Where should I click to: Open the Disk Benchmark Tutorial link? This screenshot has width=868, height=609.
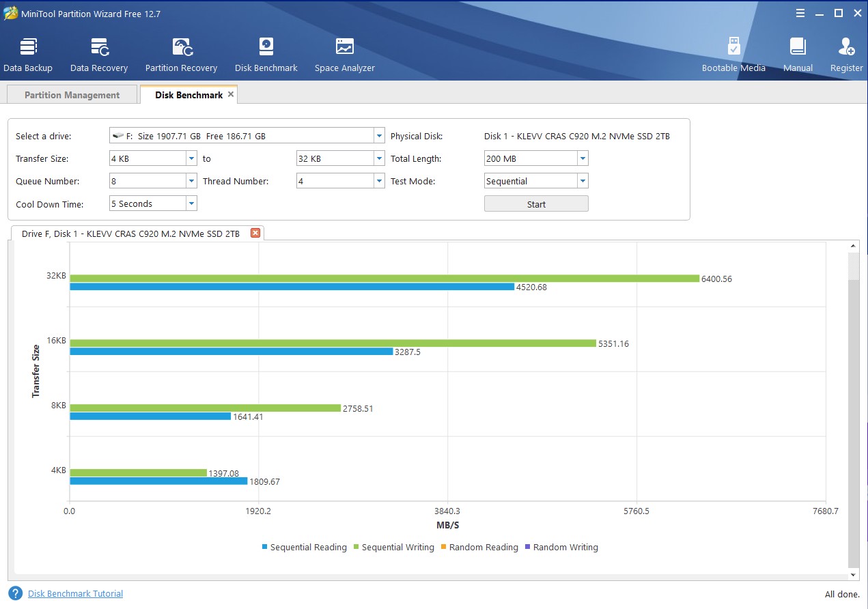pos(75,593)
